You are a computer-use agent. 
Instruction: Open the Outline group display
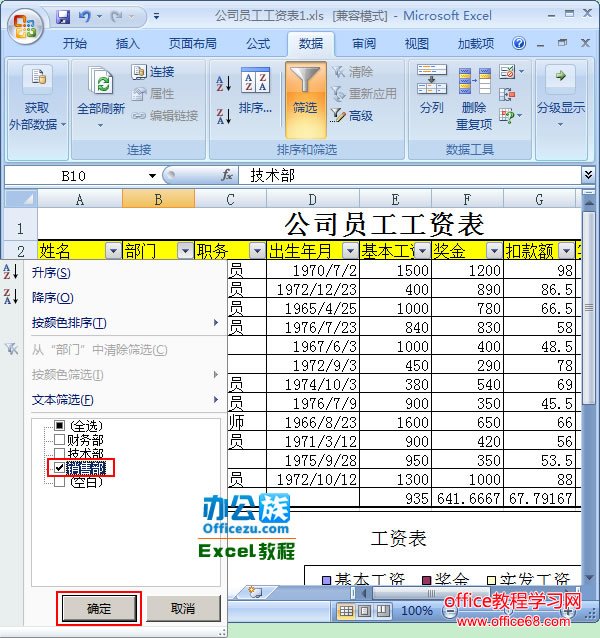[x=561, y=96]
